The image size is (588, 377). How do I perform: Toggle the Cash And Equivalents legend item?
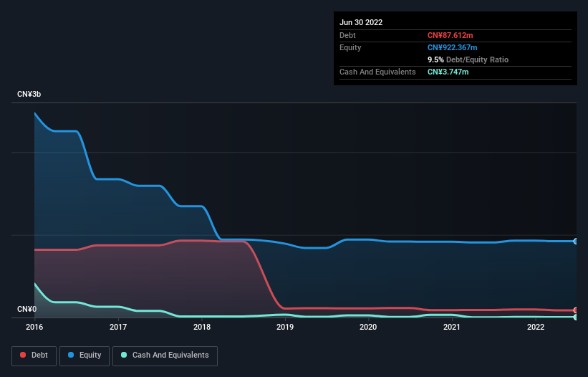coord(165,355)
